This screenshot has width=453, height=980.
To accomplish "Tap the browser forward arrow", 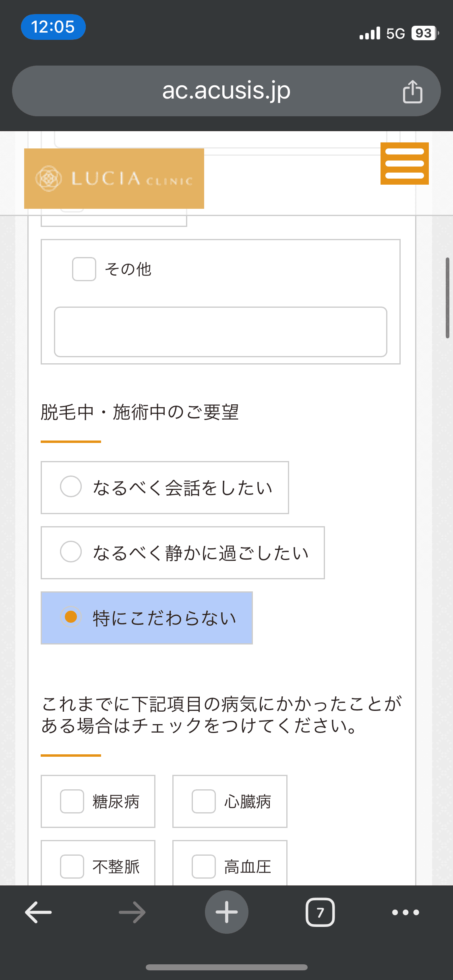I will [x=132, y=912].
